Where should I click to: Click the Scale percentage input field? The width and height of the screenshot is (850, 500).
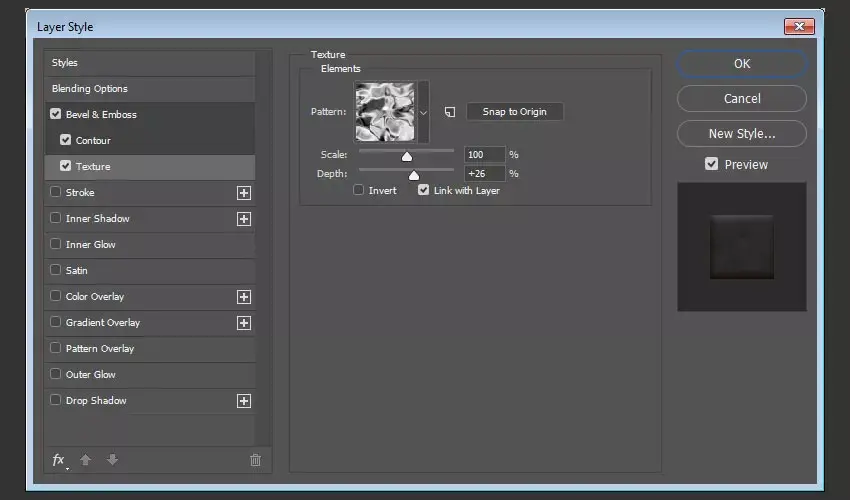[485, 155]
